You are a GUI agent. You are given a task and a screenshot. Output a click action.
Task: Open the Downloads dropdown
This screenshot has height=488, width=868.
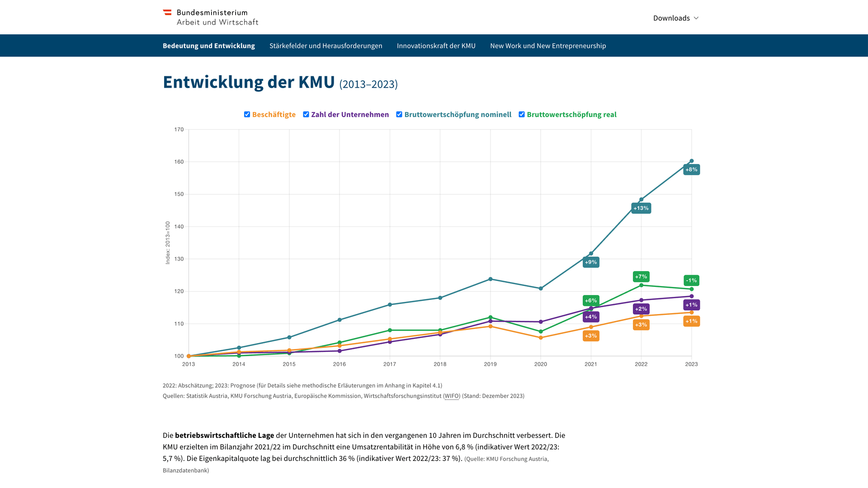[672, 18]
